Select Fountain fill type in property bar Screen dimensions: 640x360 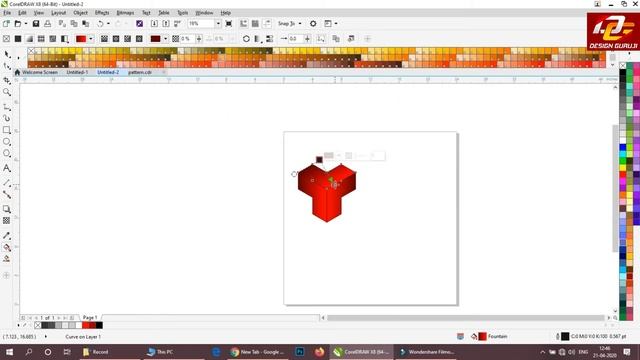[x=29, y=39]
